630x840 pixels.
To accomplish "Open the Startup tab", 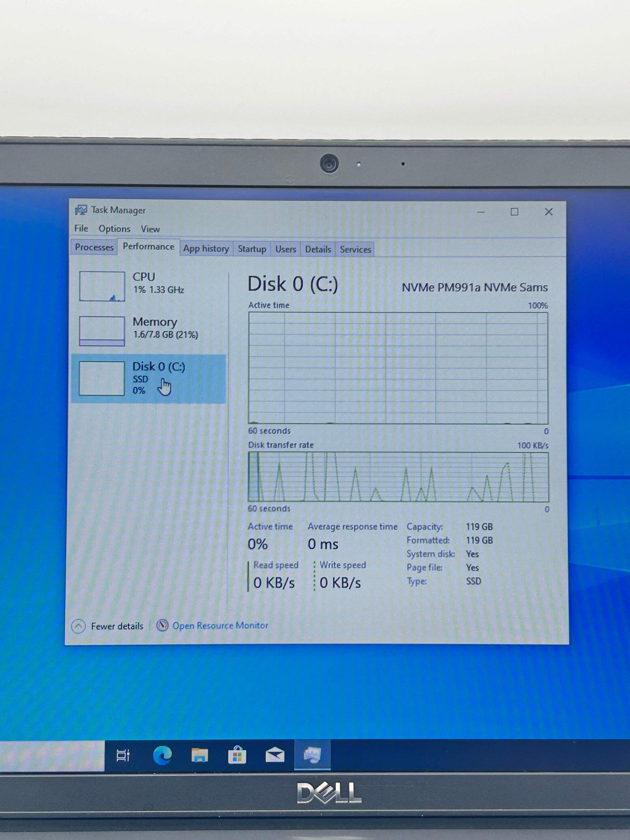I will tap(252, 249).
